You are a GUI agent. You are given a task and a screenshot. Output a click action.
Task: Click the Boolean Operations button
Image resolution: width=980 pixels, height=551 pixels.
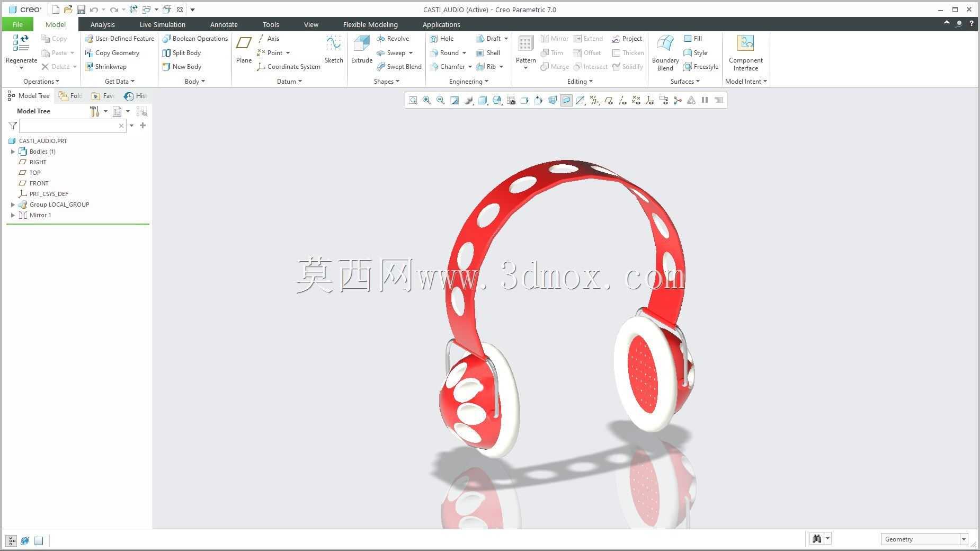point(195,39)
